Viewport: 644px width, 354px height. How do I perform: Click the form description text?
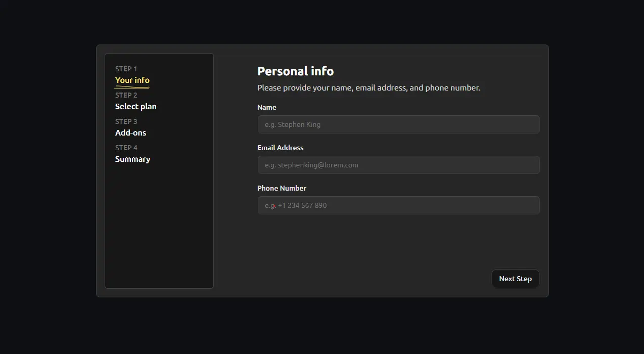(369, 88)
